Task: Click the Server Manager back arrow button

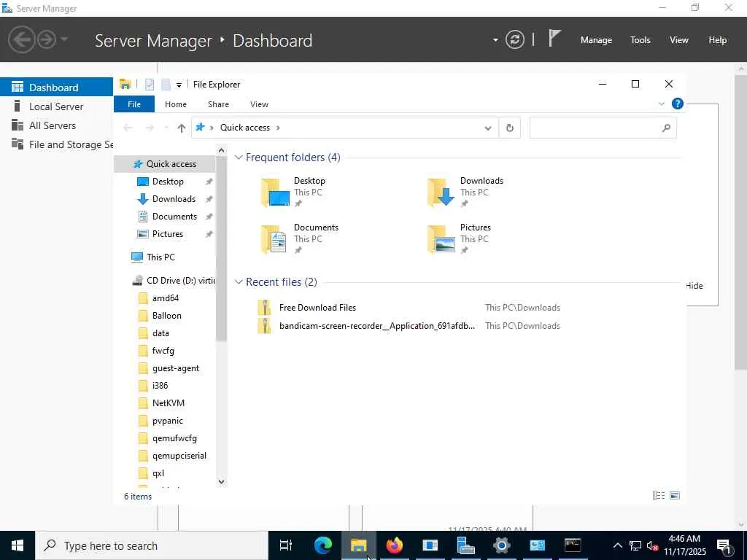Action: pos(22,39)
